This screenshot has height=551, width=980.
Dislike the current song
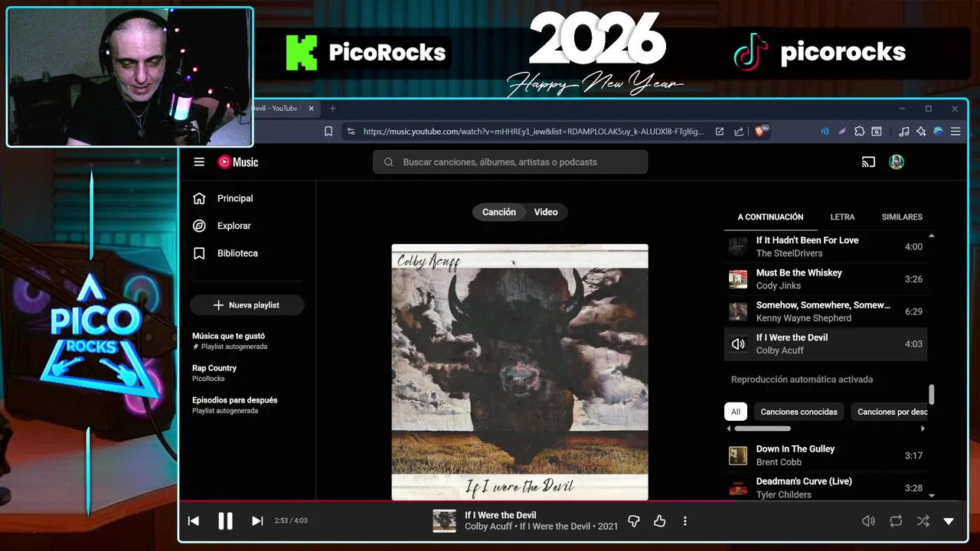coord(634,521)
